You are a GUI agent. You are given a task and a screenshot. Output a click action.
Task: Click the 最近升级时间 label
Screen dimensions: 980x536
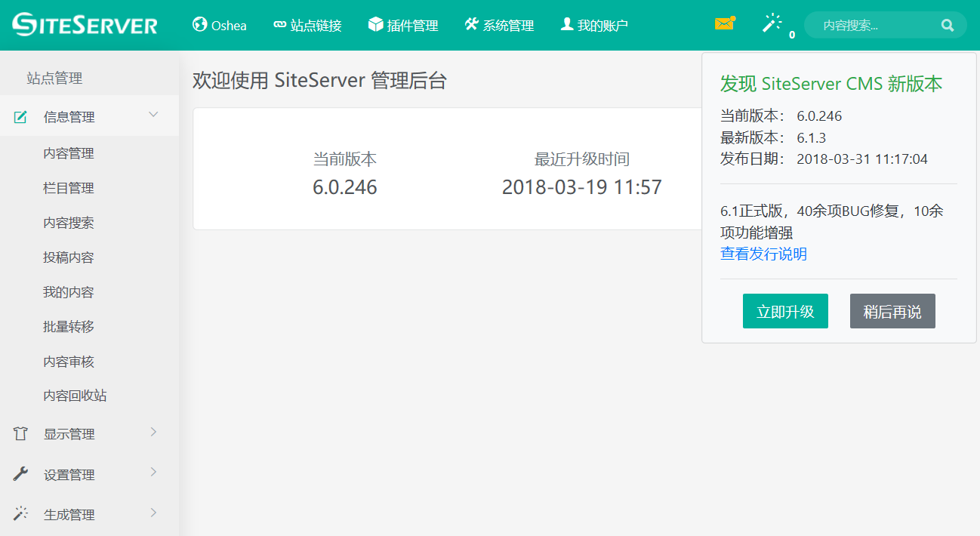582,159
